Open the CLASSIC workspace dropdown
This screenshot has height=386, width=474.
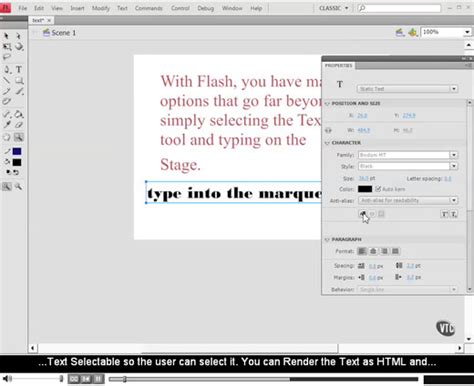(x=334, y=8)
